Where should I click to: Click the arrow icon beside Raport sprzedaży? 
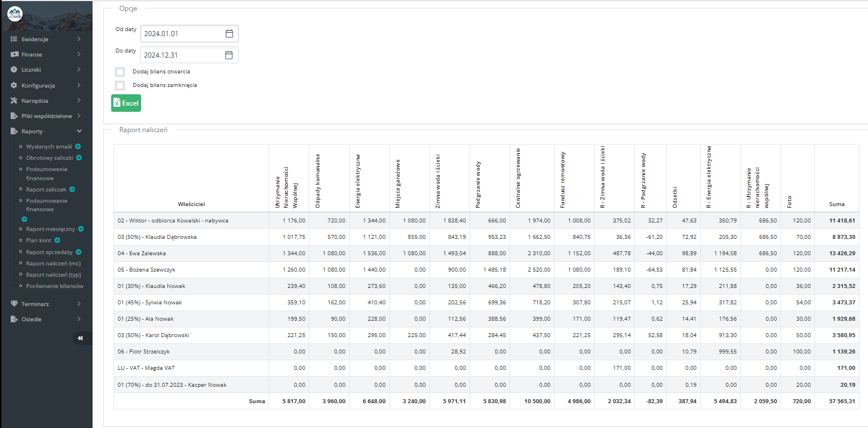point(78,252)
